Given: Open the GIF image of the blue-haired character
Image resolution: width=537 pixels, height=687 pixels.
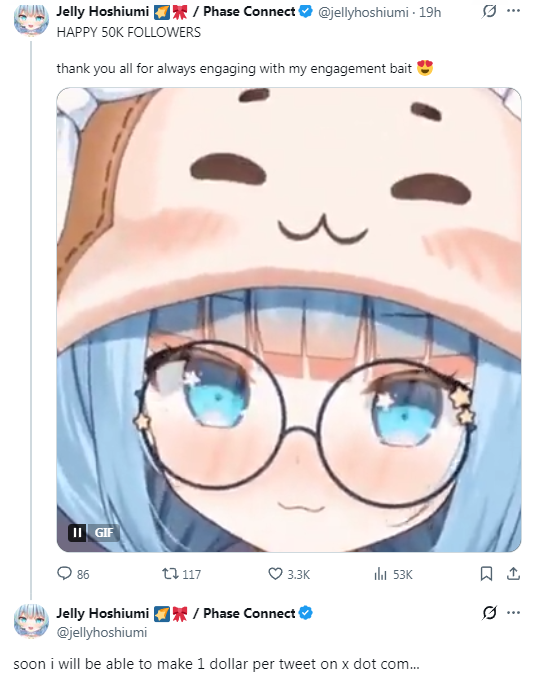Looking at the screenshot, I should click(x=289, y=320).
